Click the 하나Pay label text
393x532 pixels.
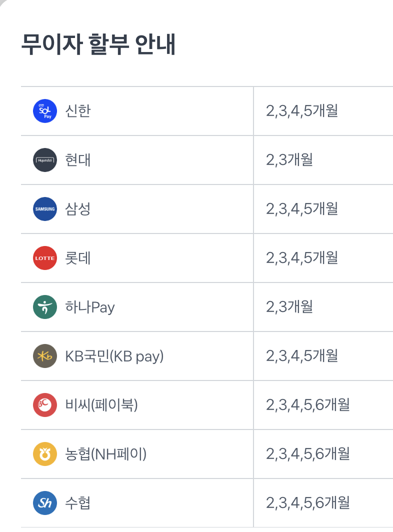pyautogui.click(x=90, y=307)
